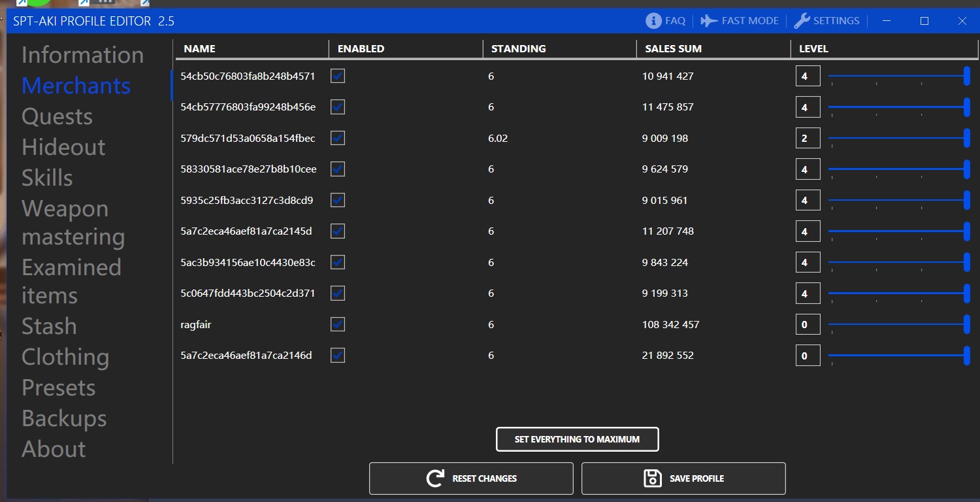Open the green desktop shortcut above the title bar

pyautogui.click(x=39, y=3)
